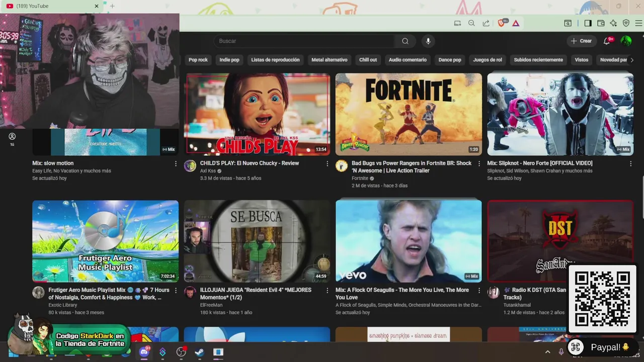Open the Axl Kss channel link

tap(208, 171)
